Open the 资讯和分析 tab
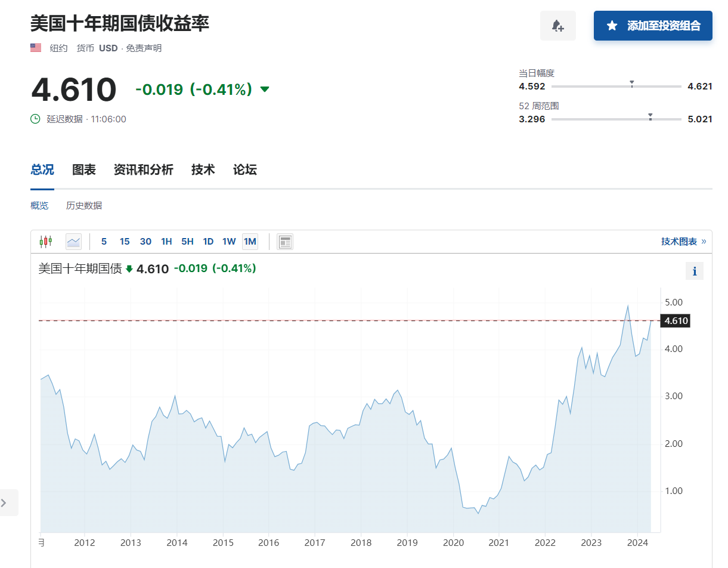Screen dimensions: 728x568 click(143, 170)
